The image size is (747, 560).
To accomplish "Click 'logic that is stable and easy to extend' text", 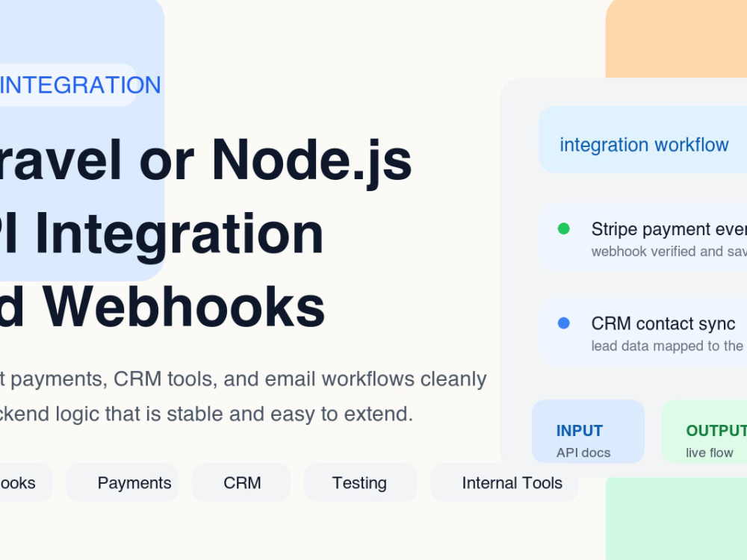I will coord(234,414).
